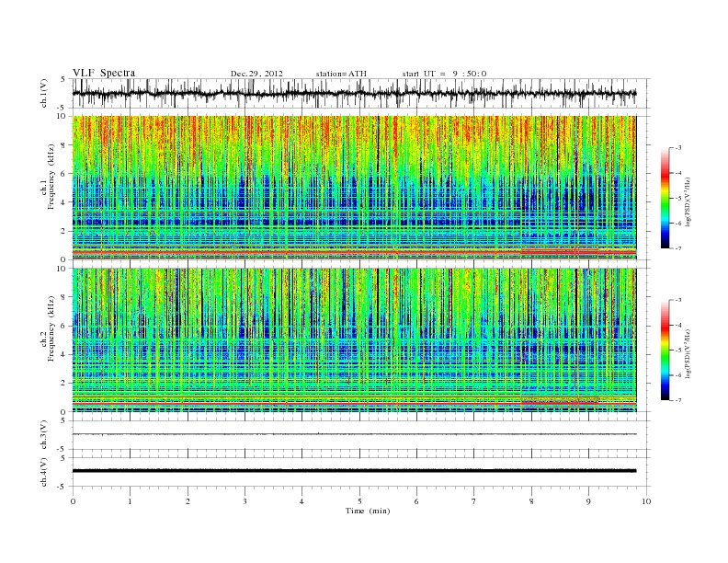Click the "4" kHz tick on the ch.1 frequency axis
This screenshot has width=728, height=563.
pyautogui.click(x=64, y=202)
